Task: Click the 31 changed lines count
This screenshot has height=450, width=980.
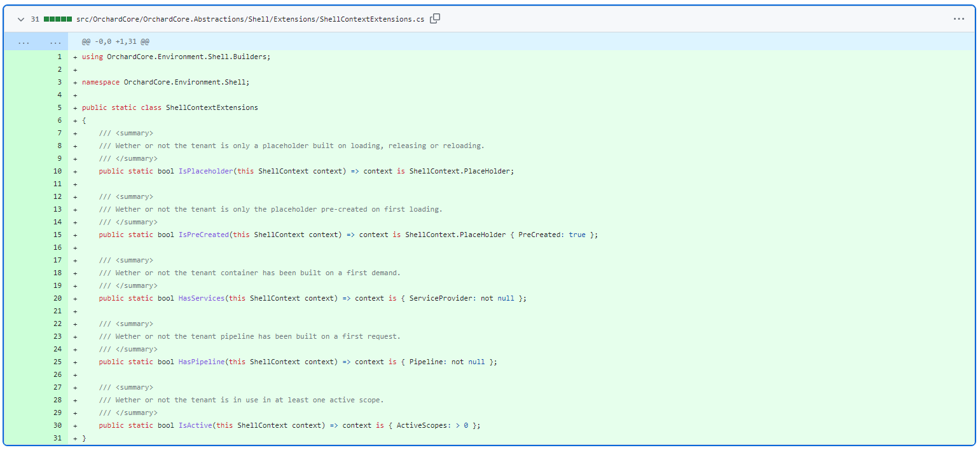Action: pos(35,19)
